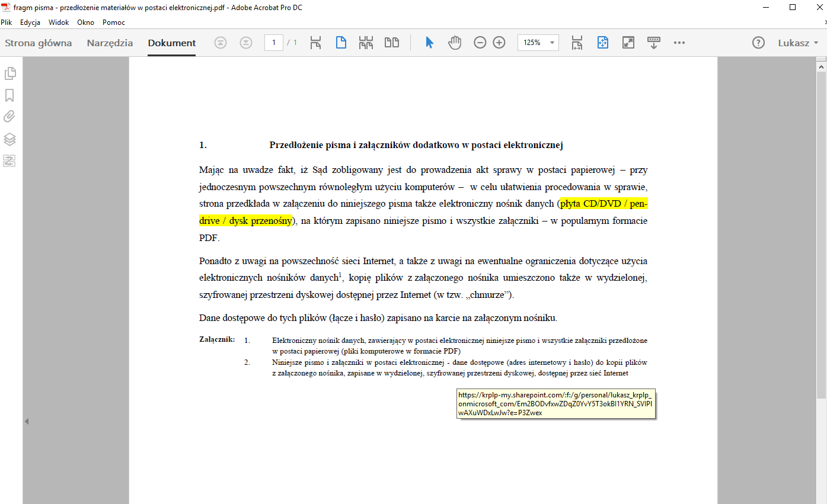Open the Bookmarks panel
Screen dimensions: 827x504
coord(10,95)
